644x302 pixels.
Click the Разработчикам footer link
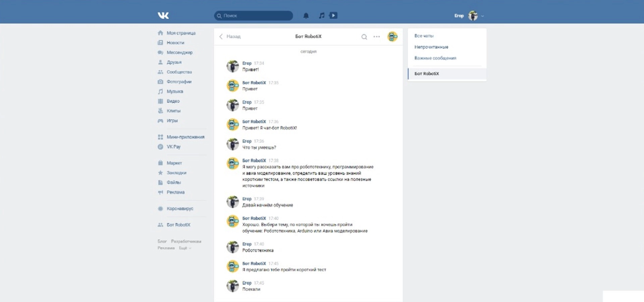186,241
